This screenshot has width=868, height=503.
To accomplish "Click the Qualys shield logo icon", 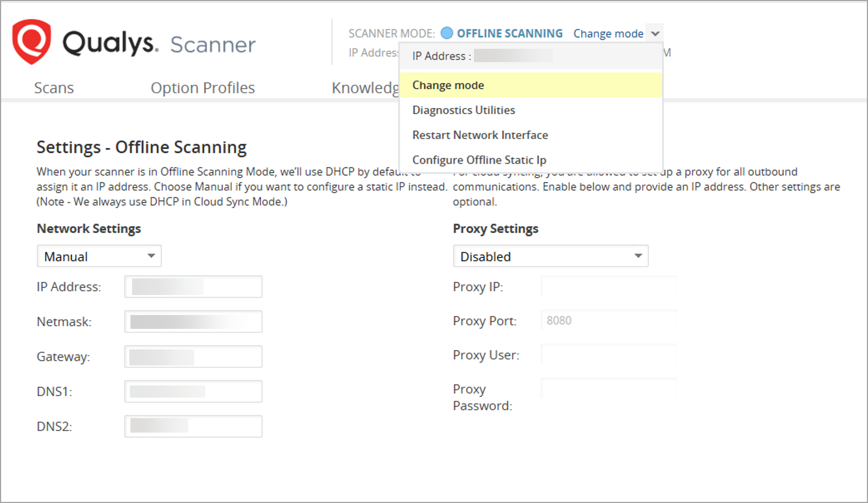I will click(x=32, y=42).
